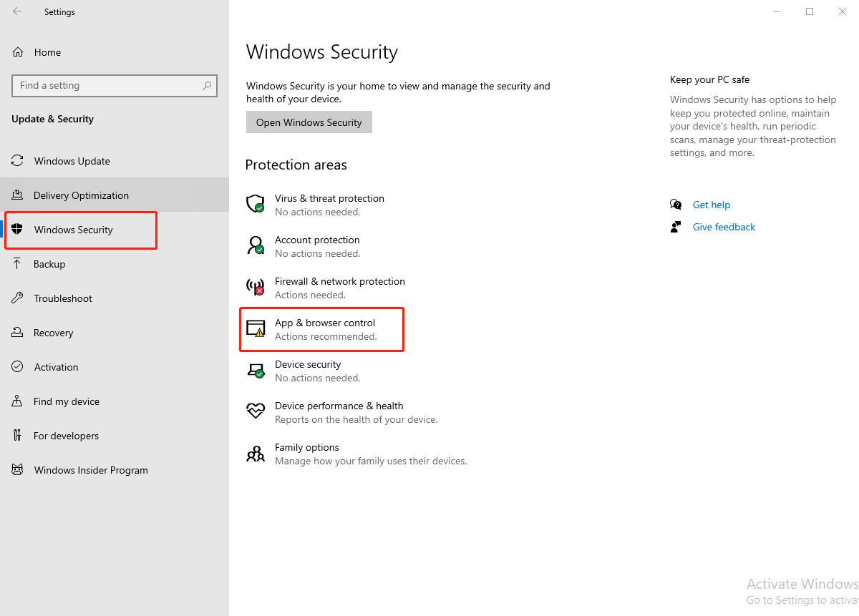Click the Device security laptop icon
The width and height of the screenshot is (859, 616).
click(256, 371)
